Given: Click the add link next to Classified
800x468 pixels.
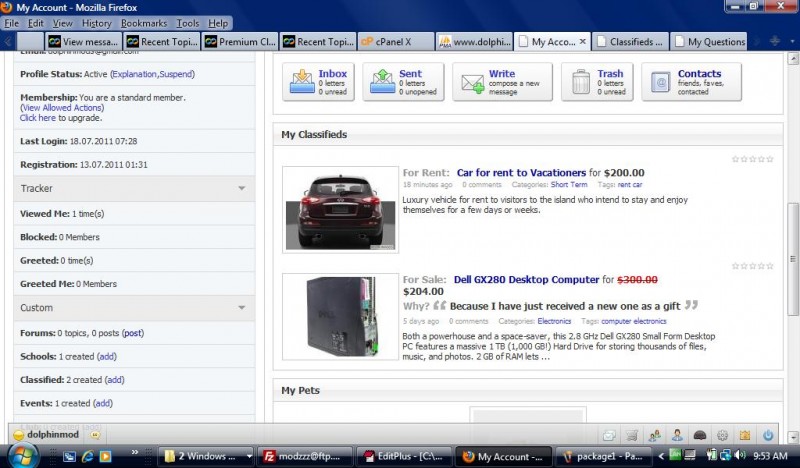Looking at the screenshot, I should tap(114, 380).
